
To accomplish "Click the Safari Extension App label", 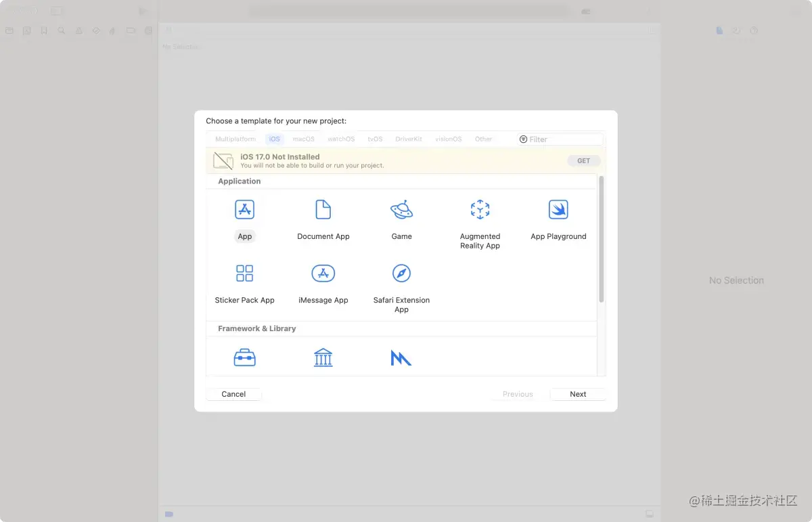I will [401, 305].
